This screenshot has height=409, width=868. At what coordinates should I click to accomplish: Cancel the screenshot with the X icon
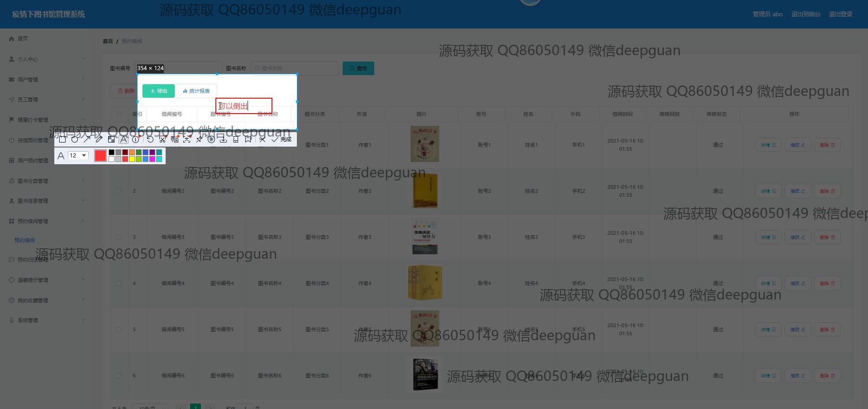pos(262,139)
